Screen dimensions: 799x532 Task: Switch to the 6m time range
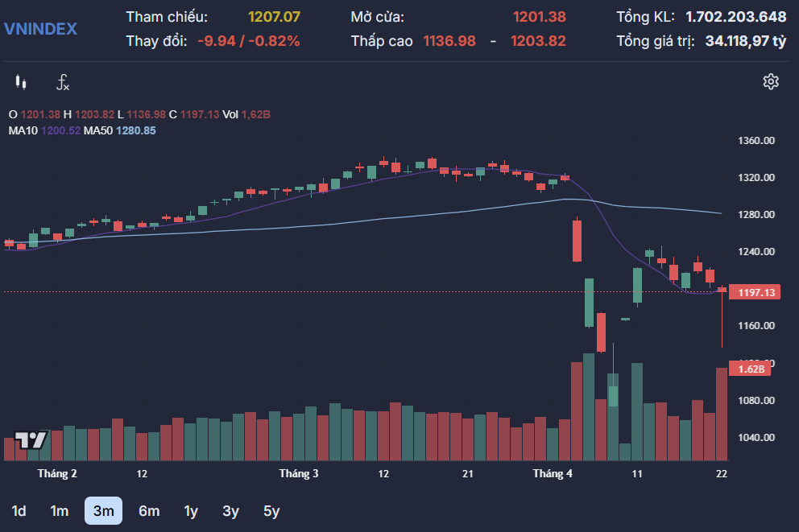149,510
